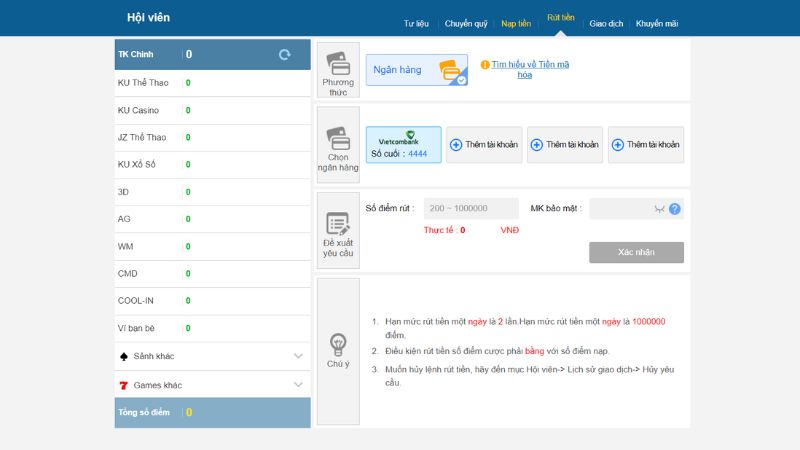The width and height of the screenshot is (800, 450).
Task: Select Ngân hàng as withdrawal method
Action: (x=416, y=70)
